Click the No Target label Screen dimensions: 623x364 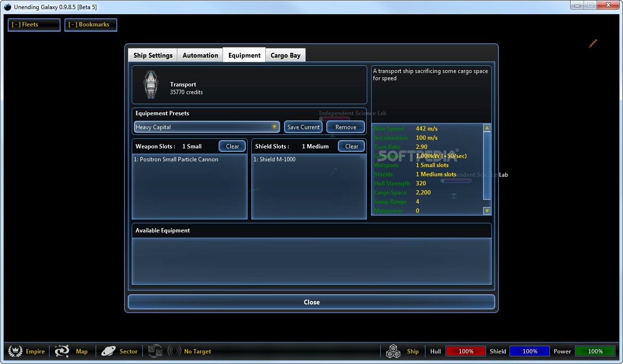coord(198,352)
